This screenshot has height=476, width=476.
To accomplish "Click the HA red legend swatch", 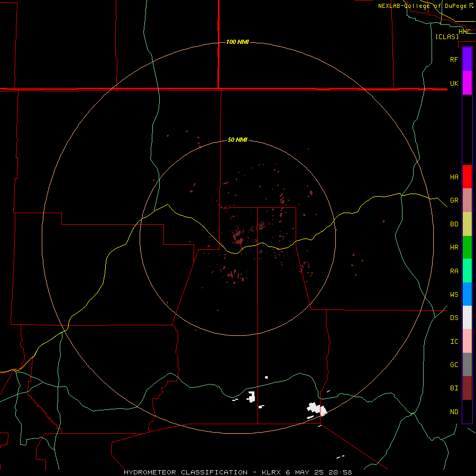I will [467, 177].
